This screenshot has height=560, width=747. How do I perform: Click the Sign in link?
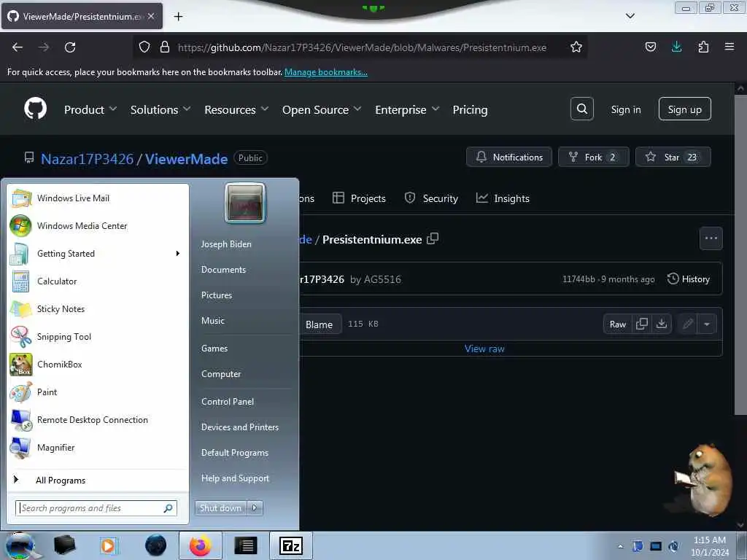click(625, 109)
